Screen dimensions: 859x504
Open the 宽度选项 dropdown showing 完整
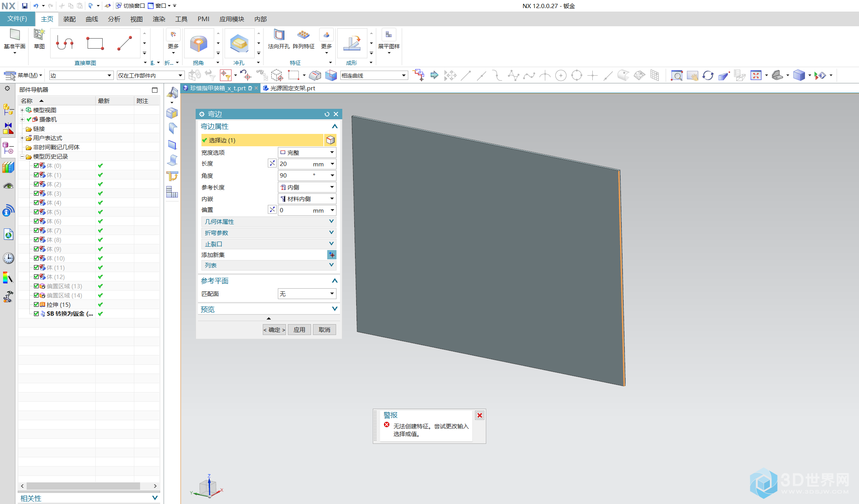[x=307, y=152]
